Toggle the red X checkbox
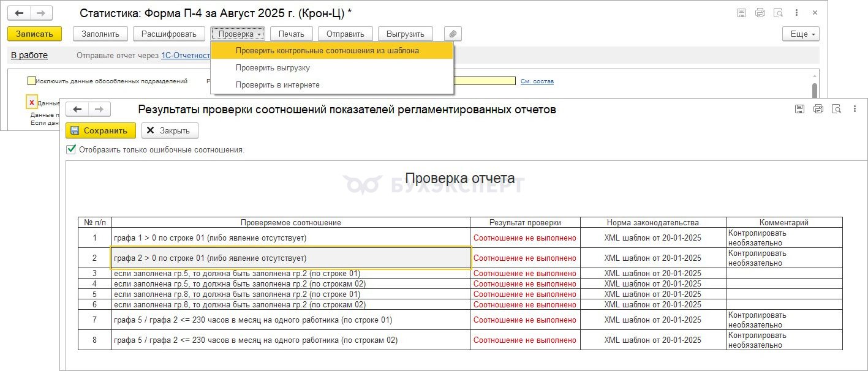This screenshot has height=371, width=868. 32,102
